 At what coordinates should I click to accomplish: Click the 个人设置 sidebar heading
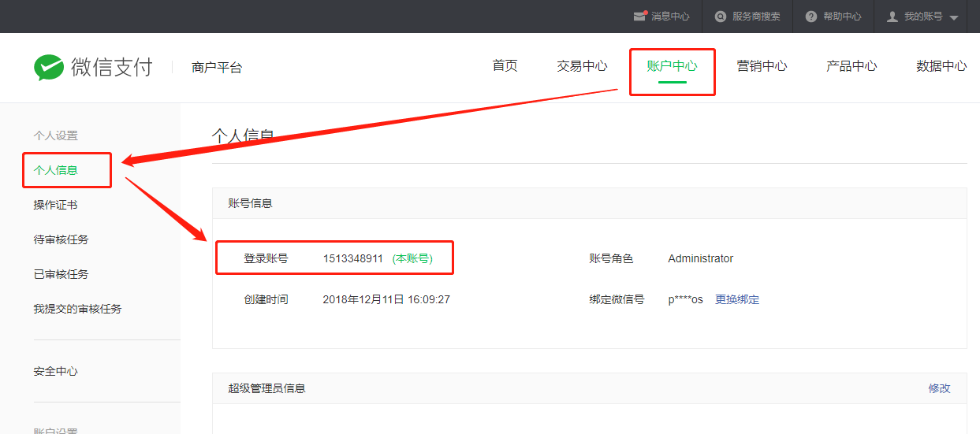(55, 135)
